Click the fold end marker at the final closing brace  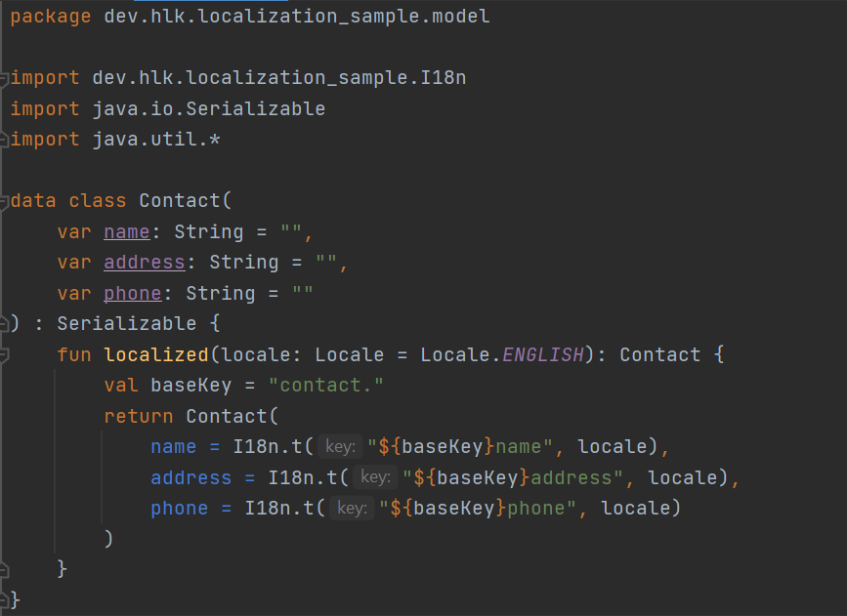pos(4,597)
